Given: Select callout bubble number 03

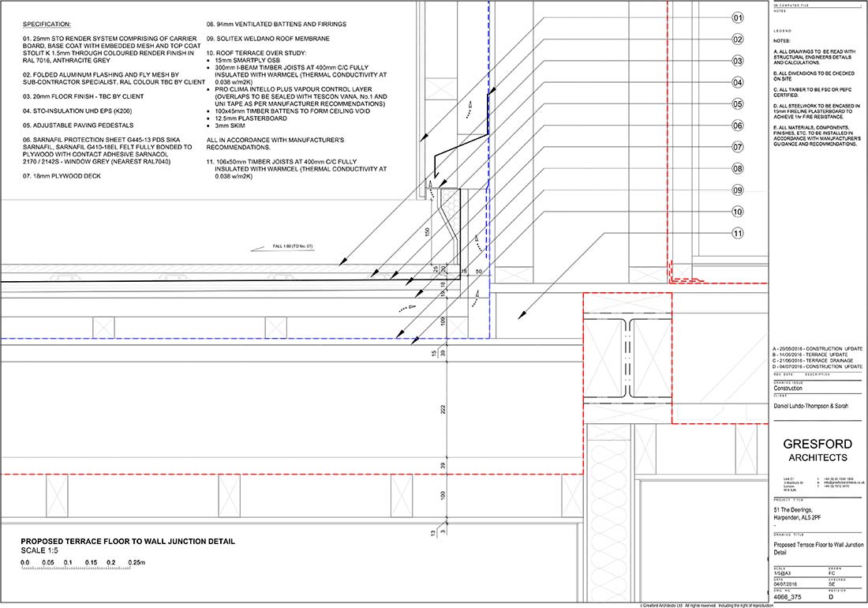Looking at the screenshot, I should 738,61.
